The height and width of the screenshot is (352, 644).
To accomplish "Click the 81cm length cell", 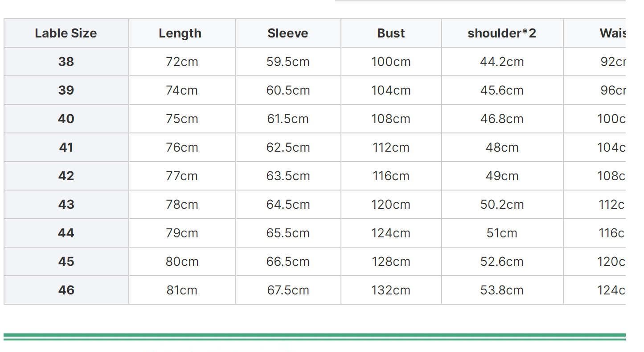I will tap(182, 290).
